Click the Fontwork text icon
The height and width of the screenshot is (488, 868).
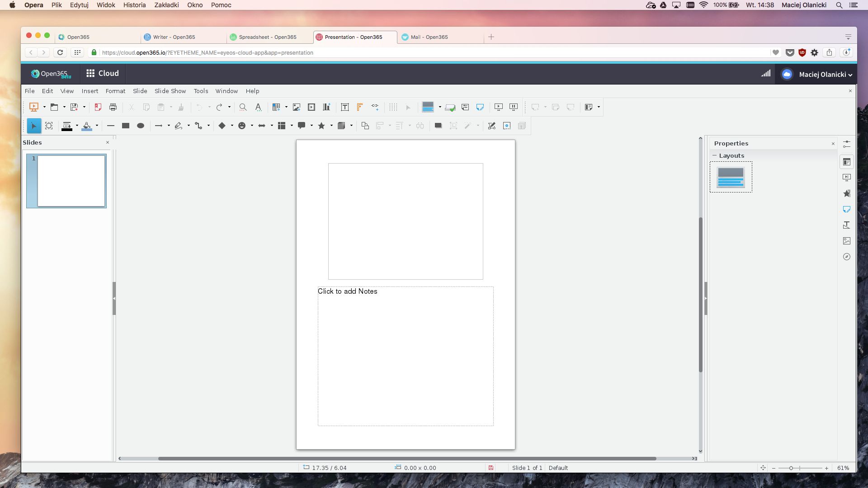tap(360, 107)
